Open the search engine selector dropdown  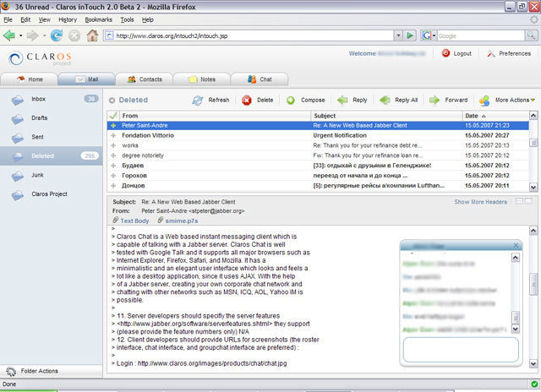point(434,35)
